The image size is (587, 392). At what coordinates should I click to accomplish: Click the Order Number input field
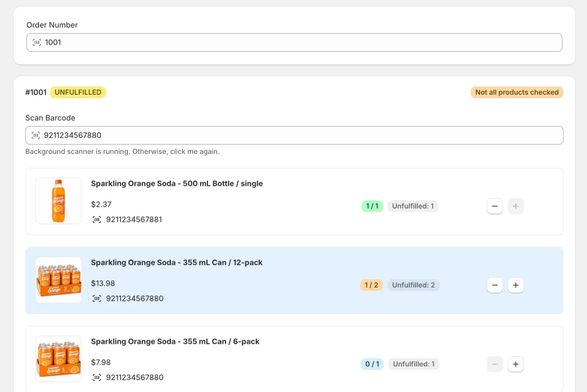[x=294, y=42]
